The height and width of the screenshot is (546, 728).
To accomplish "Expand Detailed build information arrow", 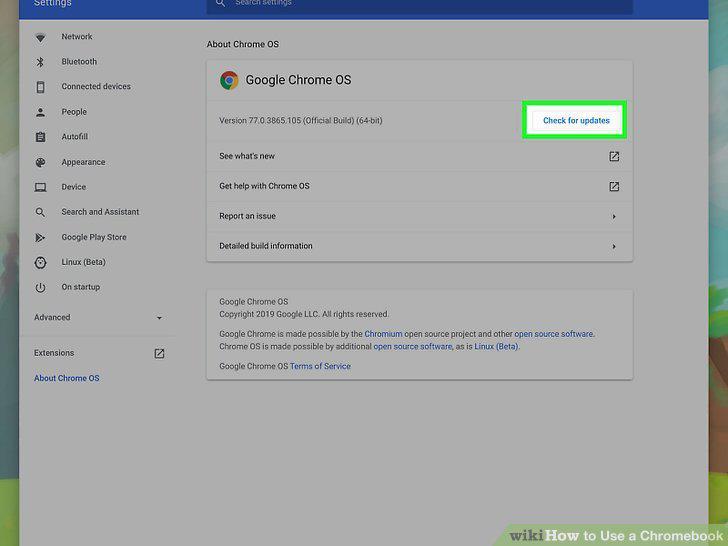I will 614,247.
